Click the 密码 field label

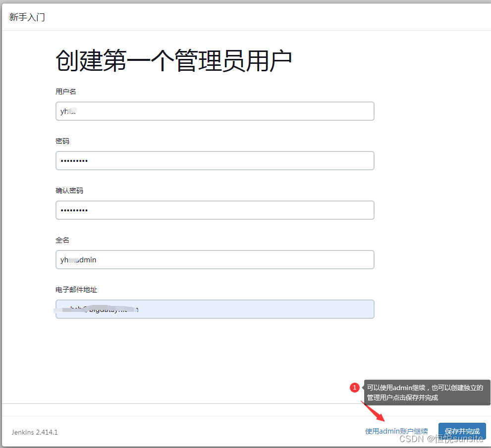pos(62,141)
